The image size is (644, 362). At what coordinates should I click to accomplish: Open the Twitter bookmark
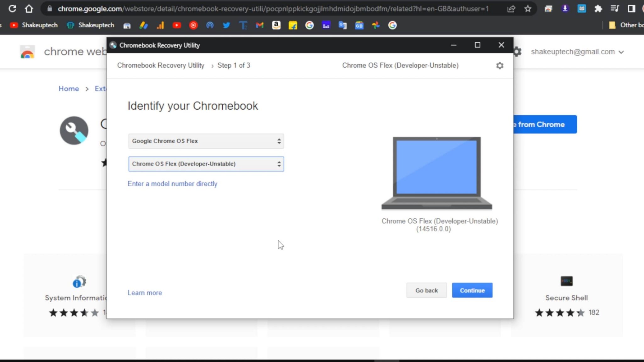tap(226, 25)
